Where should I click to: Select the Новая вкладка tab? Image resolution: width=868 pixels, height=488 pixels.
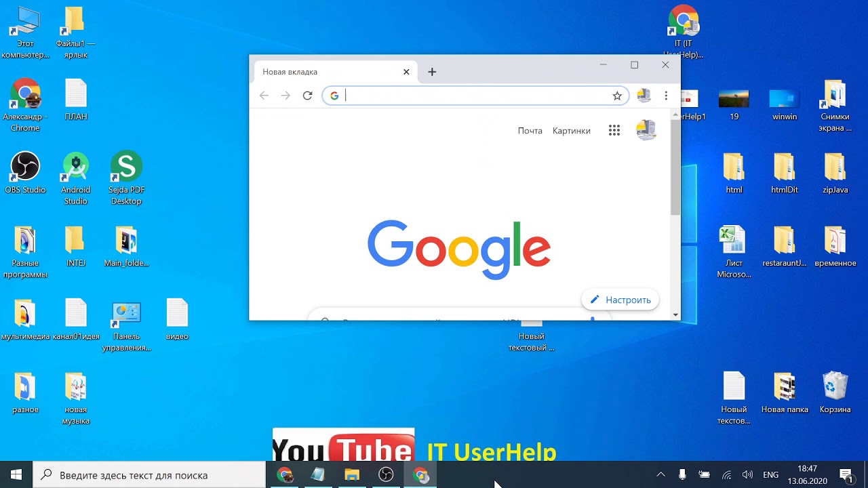tap(335, 72)
